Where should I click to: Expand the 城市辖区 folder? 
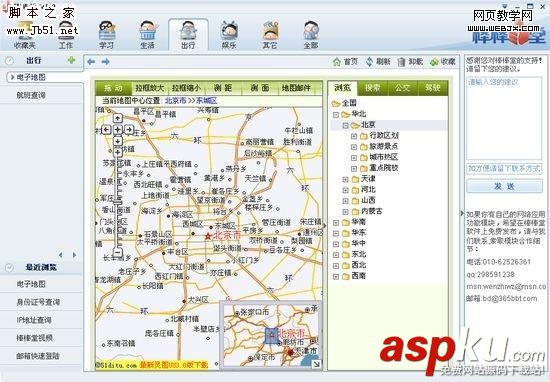click(x=354, y=158)
